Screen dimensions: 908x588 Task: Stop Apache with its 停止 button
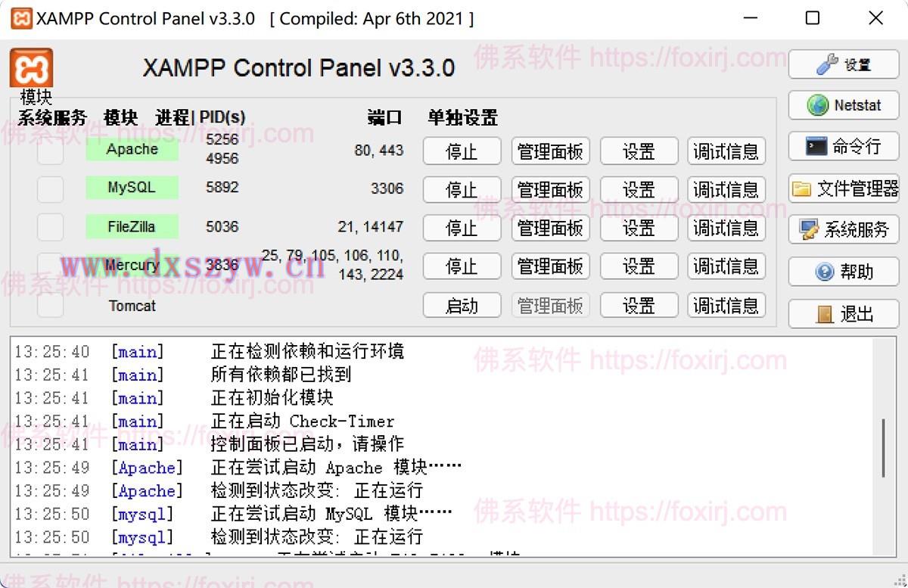coord(462,151)
